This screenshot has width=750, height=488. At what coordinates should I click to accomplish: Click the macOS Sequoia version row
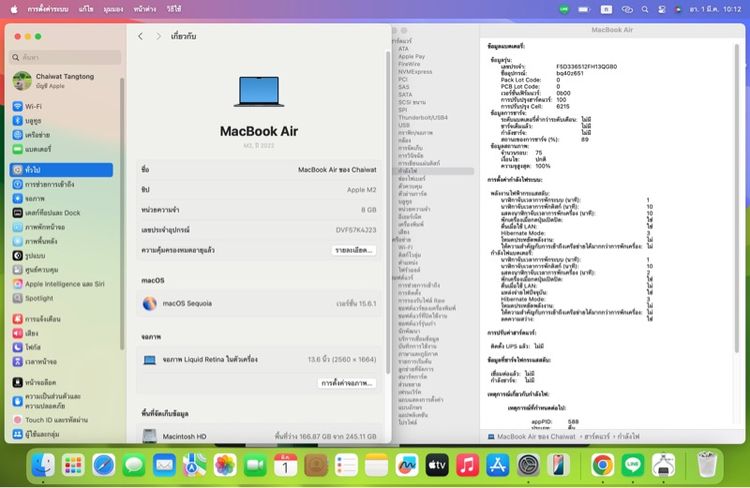coord(259,304)
